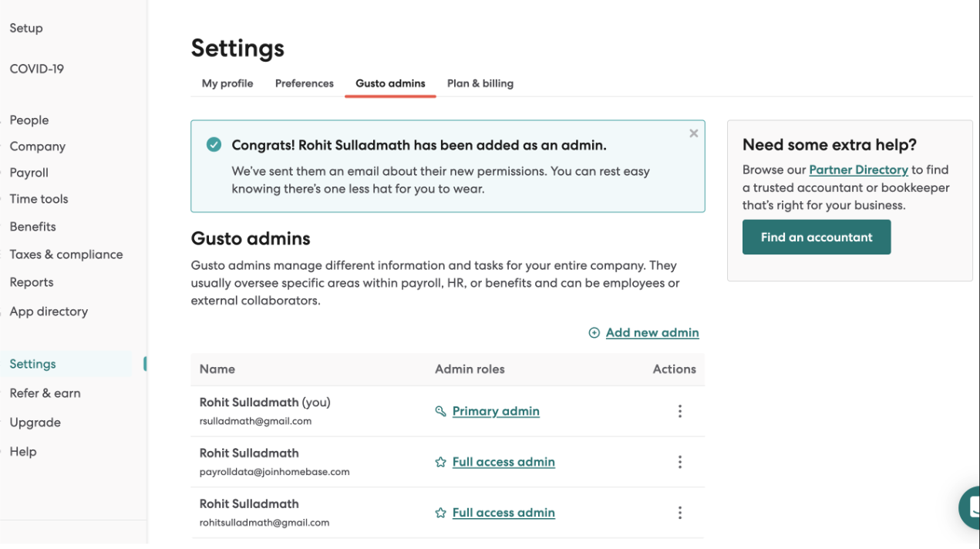Open the actions menu for payrolldata@joinhomebase.com row

click(680, 461)
